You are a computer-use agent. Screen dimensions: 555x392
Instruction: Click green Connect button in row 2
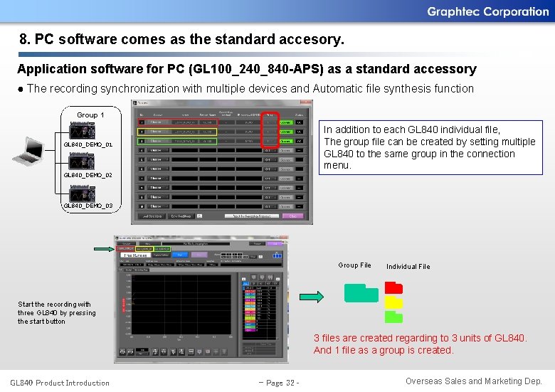[285, 132]
